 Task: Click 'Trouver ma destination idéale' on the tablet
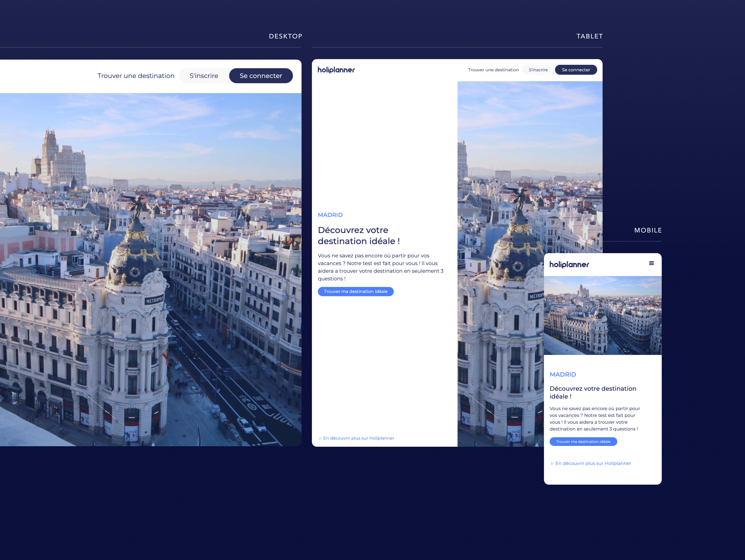point(355,291)
